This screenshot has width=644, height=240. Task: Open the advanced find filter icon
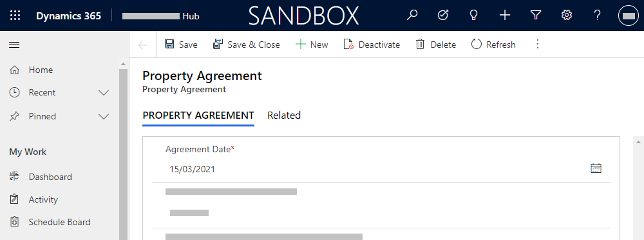[535, 15]
